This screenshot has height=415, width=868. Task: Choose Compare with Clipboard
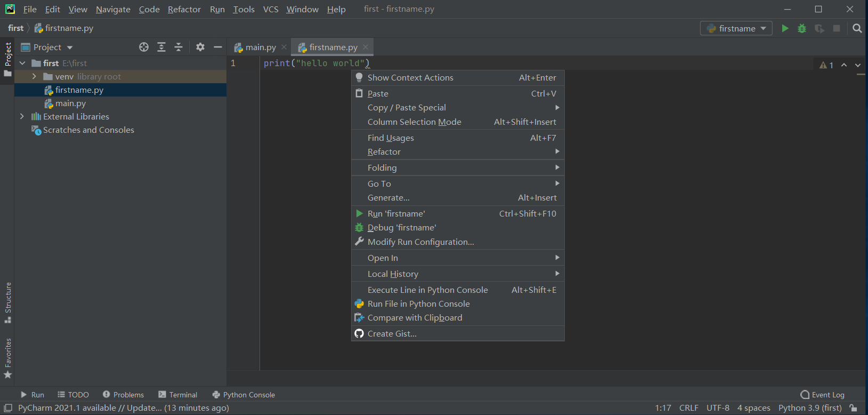click(x=458, y=318)
